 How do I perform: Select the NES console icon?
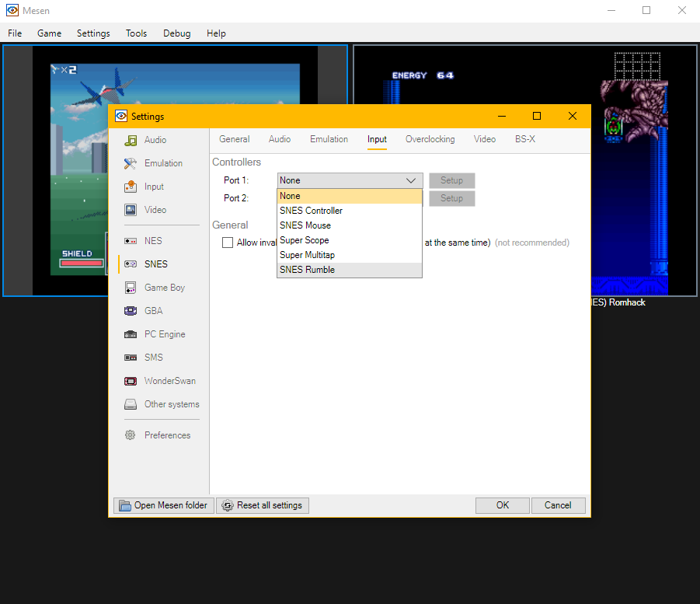[131, 241]
